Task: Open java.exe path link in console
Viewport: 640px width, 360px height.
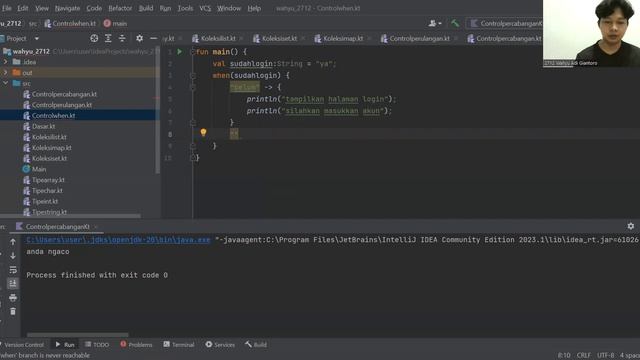Action: [118, 240]
